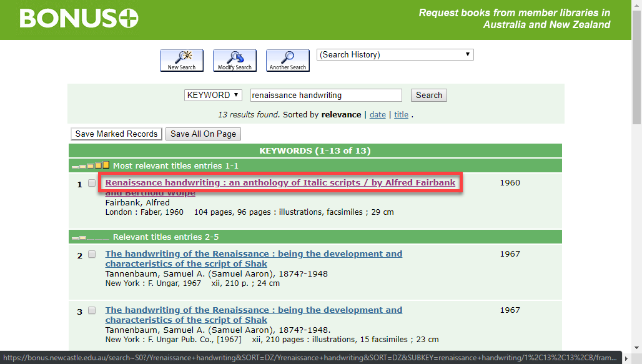
Task: Open Renaissance handwriting anthology of Italic scripts link
Action: click(x=280, y=183)
